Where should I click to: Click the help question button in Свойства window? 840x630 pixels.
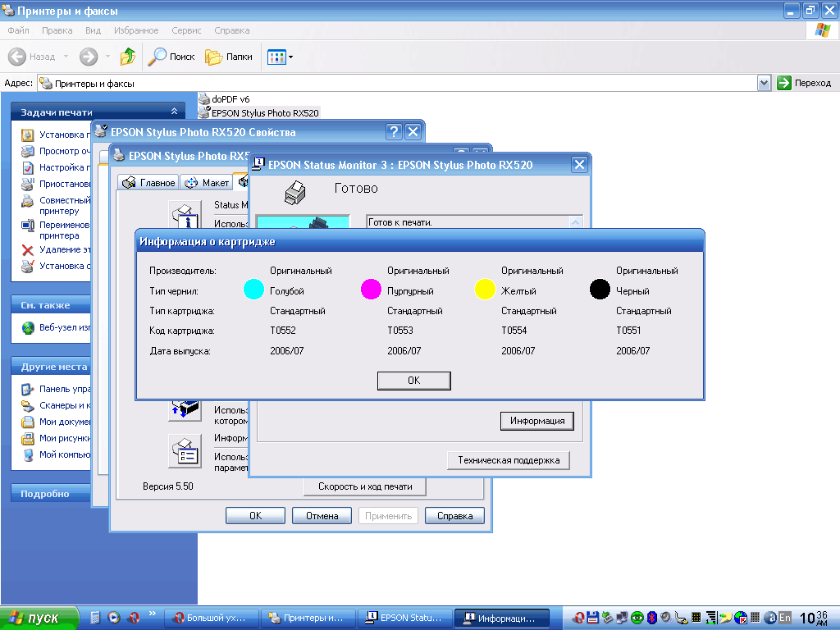394,132
